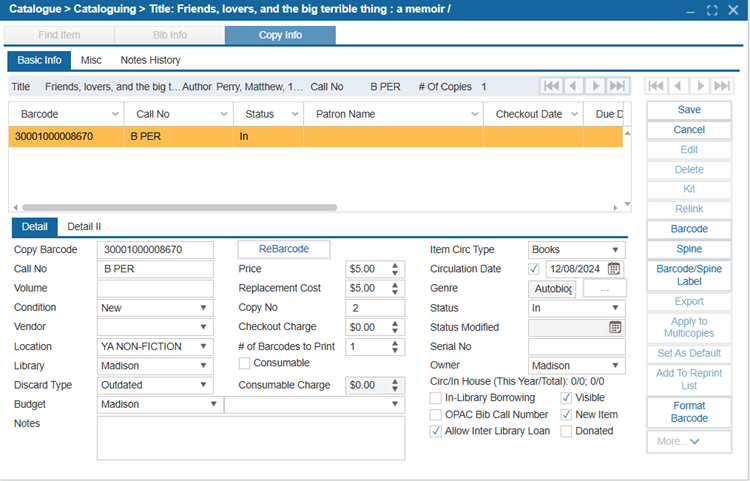This screenshot has height=481, width=750.
Task: Enable In-Library Borrowing
Action: pyautogui.click(x=435, y=398)
